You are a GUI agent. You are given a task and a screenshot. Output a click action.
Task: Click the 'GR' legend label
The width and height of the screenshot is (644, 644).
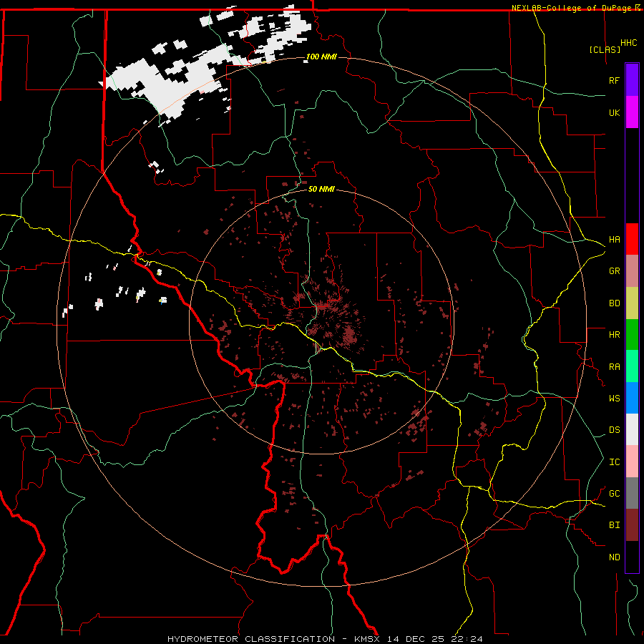[614, 271]
